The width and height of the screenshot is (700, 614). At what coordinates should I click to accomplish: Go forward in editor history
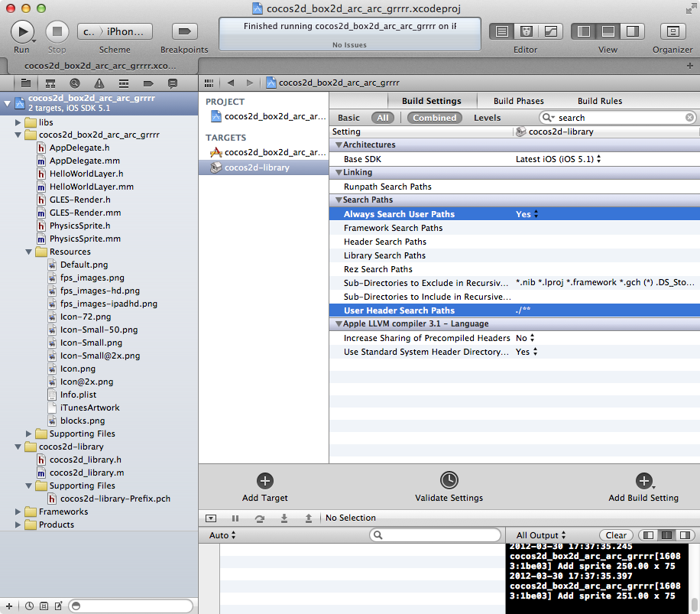pyautogui.click(x=250, y=83)
